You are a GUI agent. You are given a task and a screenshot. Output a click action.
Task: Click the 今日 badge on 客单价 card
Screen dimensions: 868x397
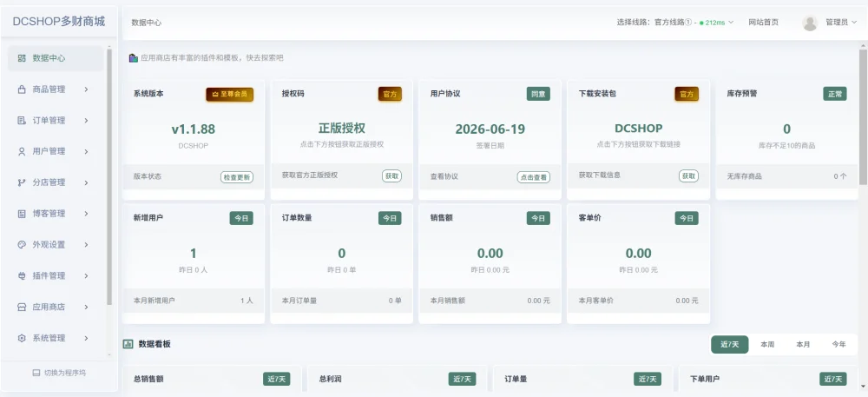click(x=687, y=218)
